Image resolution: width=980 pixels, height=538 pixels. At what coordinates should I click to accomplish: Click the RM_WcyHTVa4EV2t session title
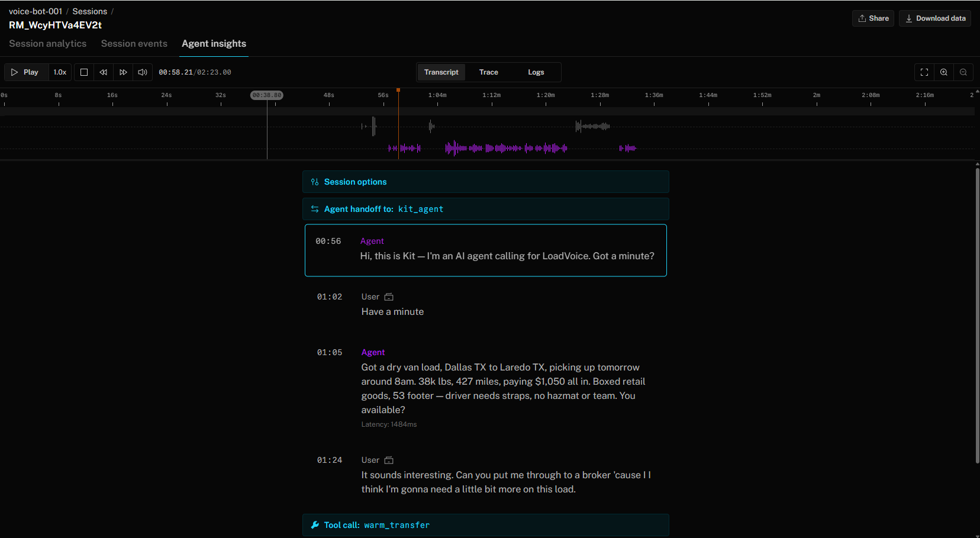tap(55, 25)
